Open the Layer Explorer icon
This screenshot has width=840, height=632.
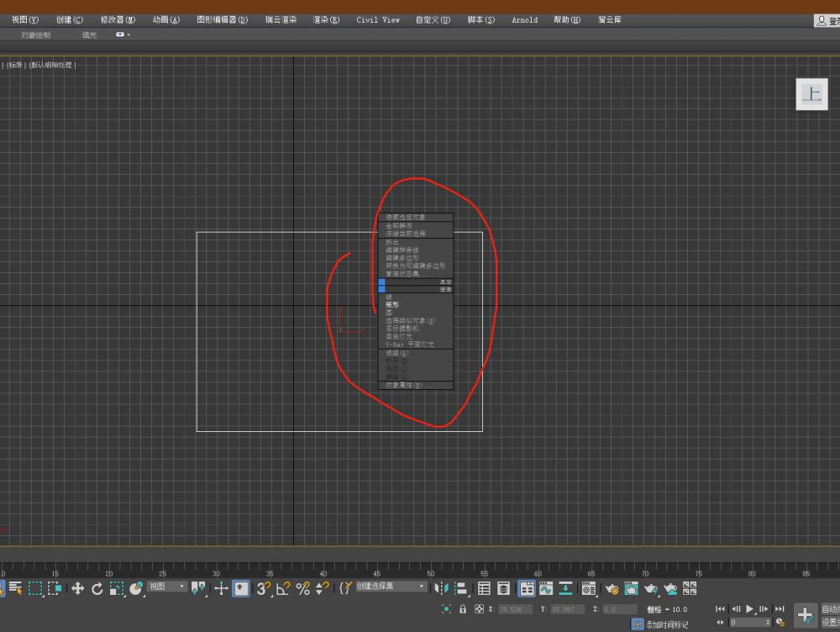point(503,588)
